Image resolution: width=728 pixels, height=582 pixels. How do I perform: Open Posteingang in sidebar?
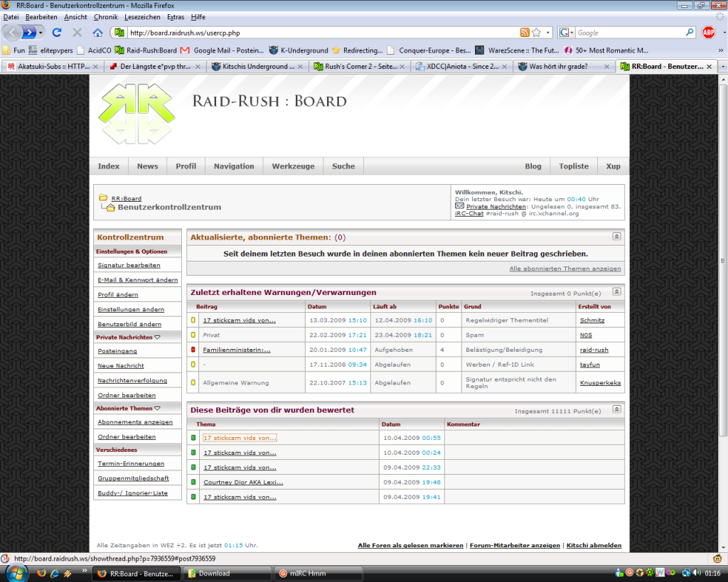pyautogui.click(x=117, y=351)
